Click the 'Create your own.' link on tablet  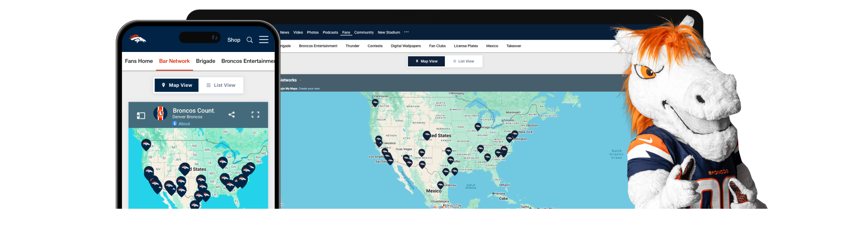point(310,89)
